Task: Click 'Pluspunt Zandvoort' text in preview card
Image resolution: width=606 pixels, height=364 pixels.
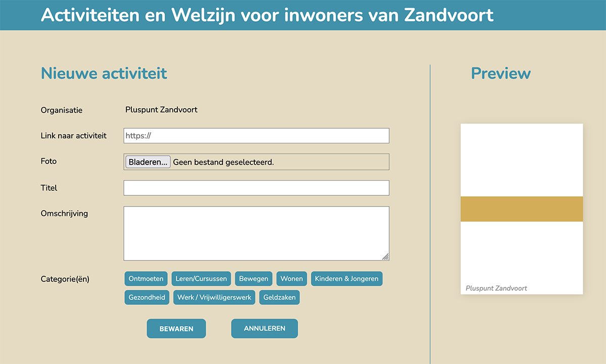Action: tap(496, 288)
